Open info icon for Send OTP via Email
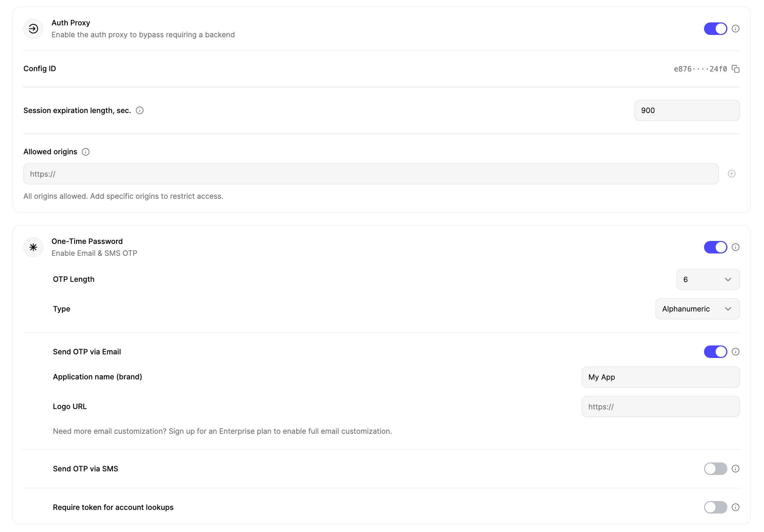The image size is (764, 532). coord(736,352)
